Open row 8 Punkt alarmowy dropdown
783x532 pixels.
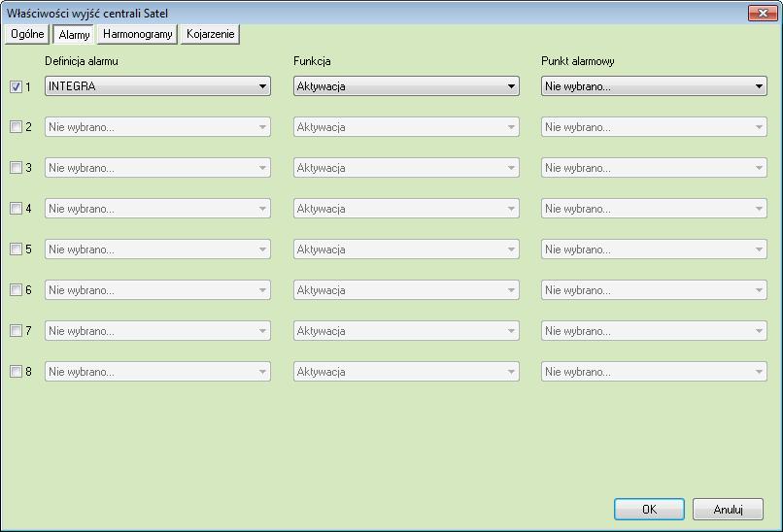pos(654,371)
